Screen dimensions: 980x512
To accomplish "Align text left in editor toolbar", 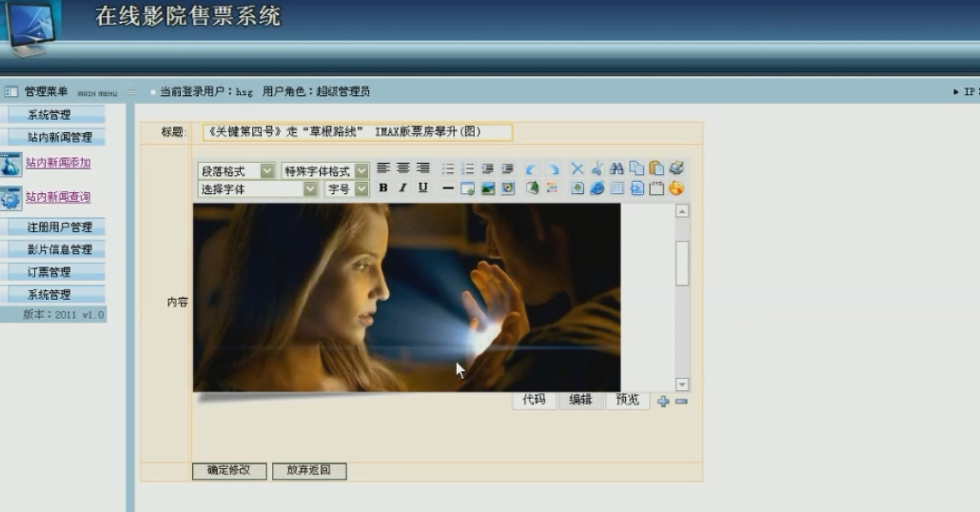I will [x=383, y=168].
